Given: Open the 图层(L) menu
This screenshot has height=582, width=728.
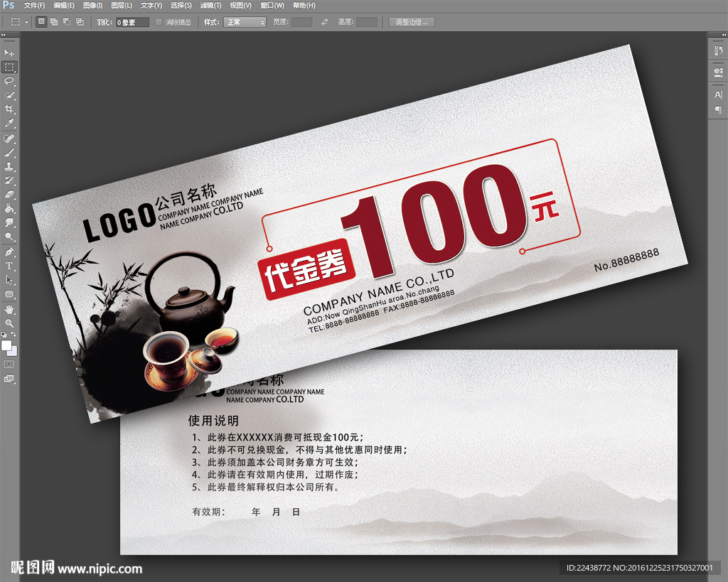Looking at the screenshot, I should [x=122, y=6].
